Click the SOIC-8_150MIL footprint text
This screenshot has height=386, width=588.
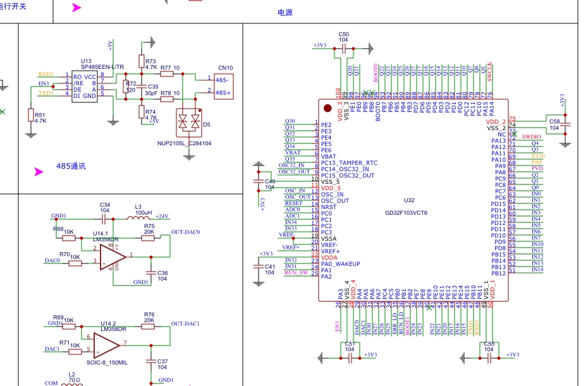(x=107, y=363)
